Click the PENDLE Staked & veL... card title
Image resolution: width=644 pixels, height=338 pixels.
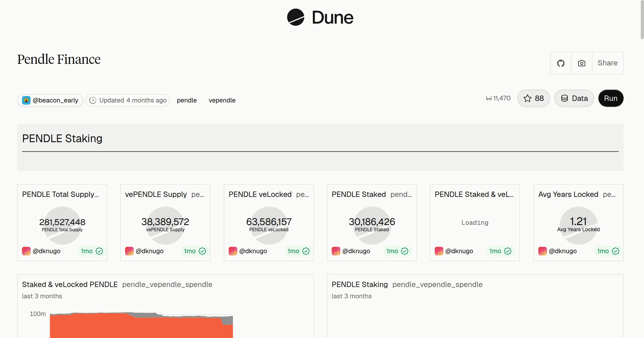[x=474, y=194]
